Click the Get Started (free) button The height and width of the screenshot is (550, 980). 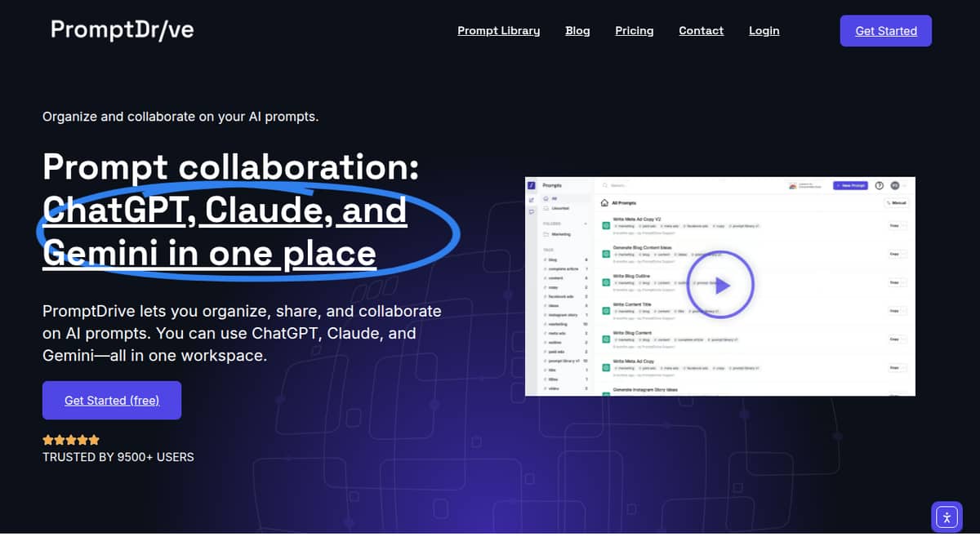[x=112, y=400]
